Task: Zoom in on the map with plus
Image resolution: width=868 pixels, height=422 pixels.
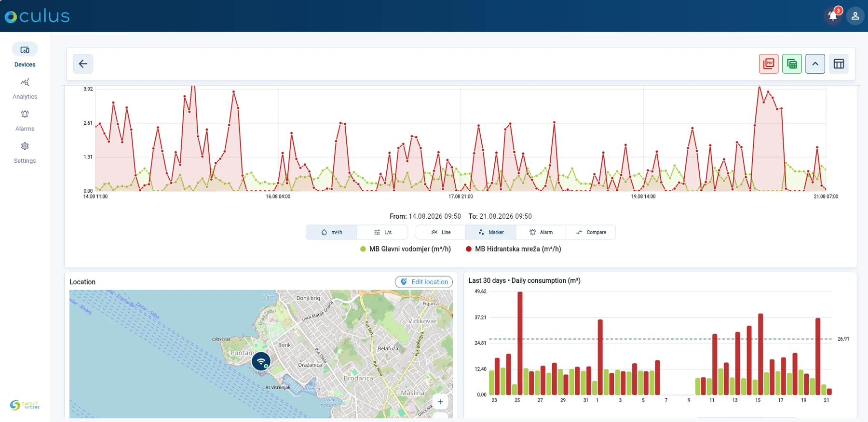Action: 440,402
